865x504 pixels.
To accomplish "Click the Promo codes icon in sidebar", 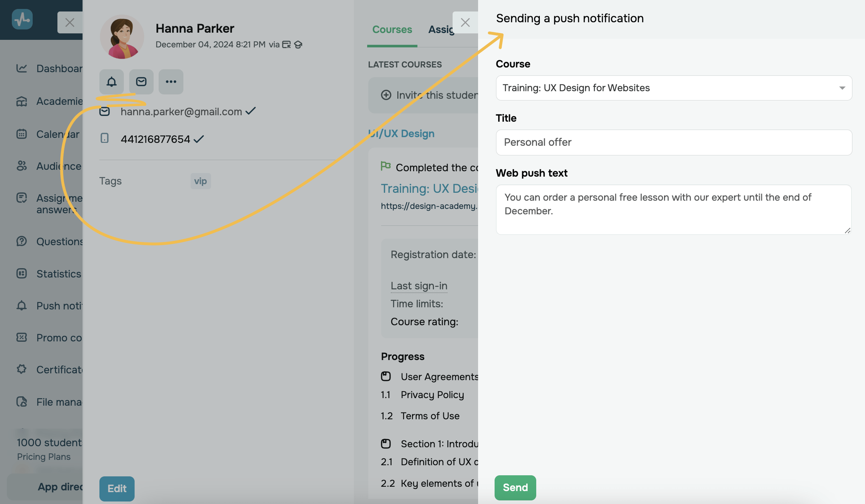I will pos(22,337).
